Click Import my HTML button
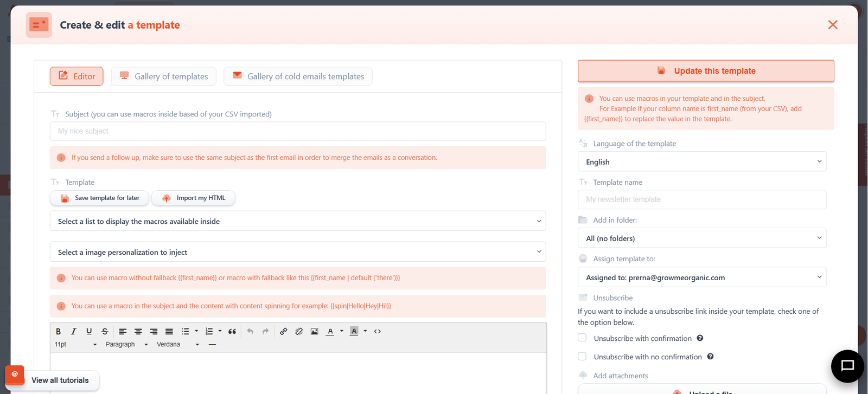 tap(193, 198)
